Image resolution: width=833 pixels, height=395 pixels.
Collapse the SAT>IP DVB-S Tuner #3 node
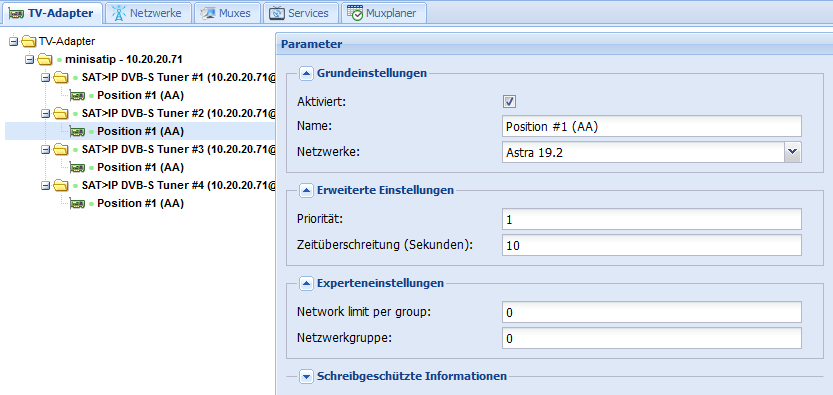[45, 150]
